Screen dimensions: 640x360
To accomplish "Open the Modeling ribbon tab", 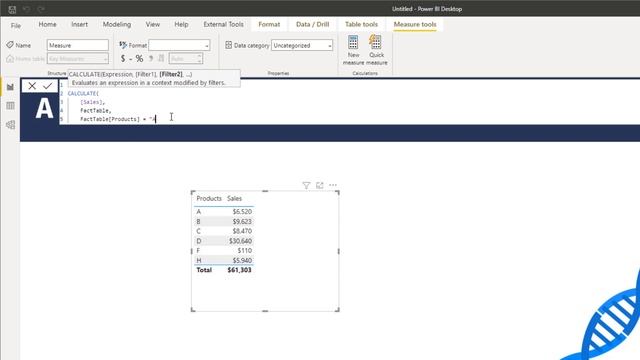I will [x=117, y=24].
